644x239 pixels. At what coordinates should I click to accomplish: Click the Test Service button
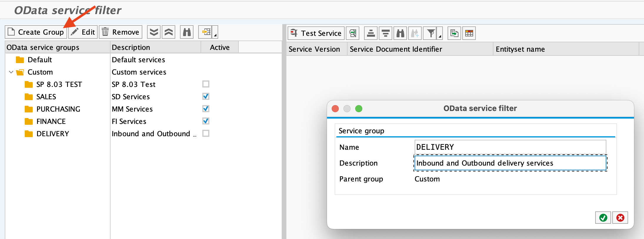pos(316,33)
